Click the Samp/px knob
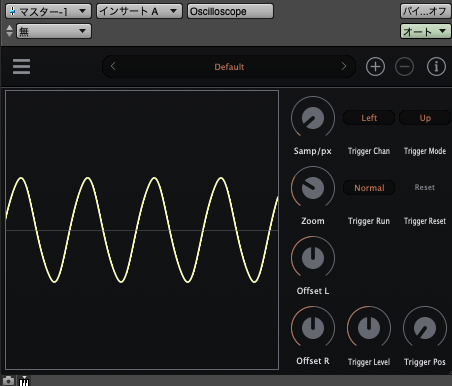The image size is (452, 386). click(x=313, y=118)
